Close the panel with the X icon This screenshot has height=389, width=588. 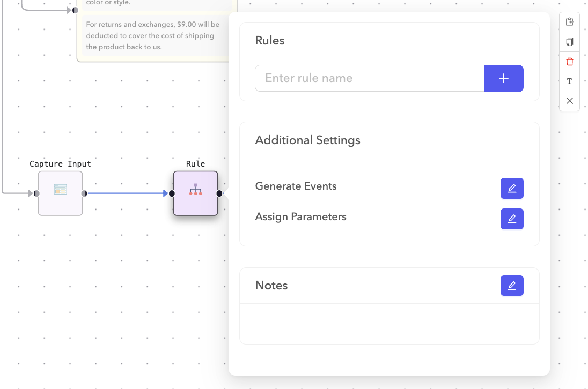point(569,101)
